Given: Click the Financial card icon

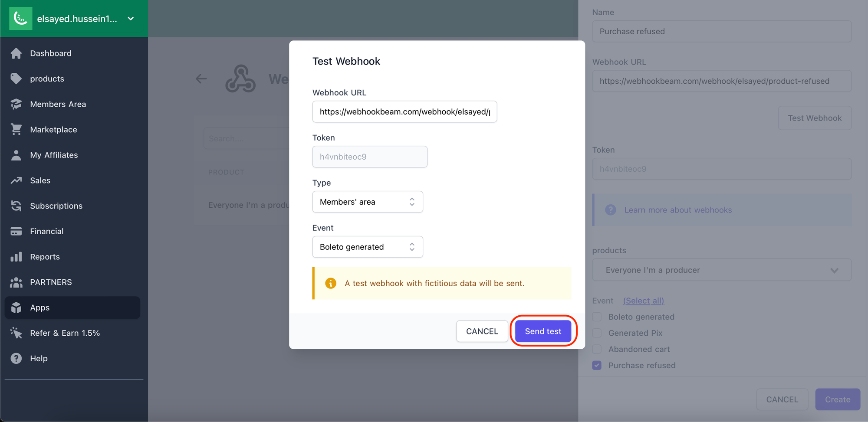Looking at the screenshot, I should coord(16,231).
